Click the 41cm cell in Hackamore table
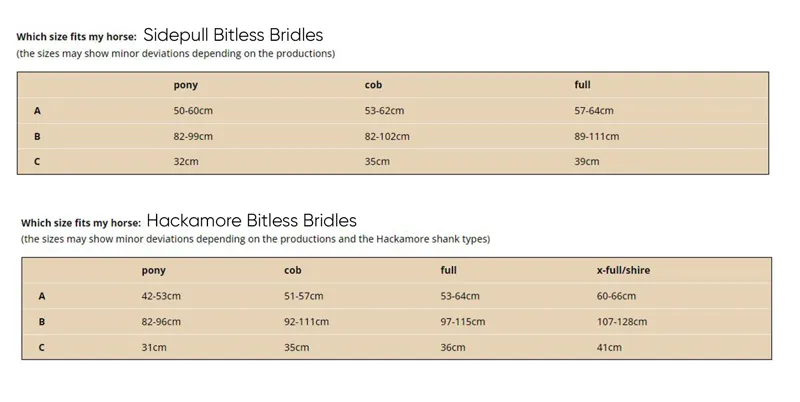The height and width of the screenshot is (402, 800). [609, 347]
